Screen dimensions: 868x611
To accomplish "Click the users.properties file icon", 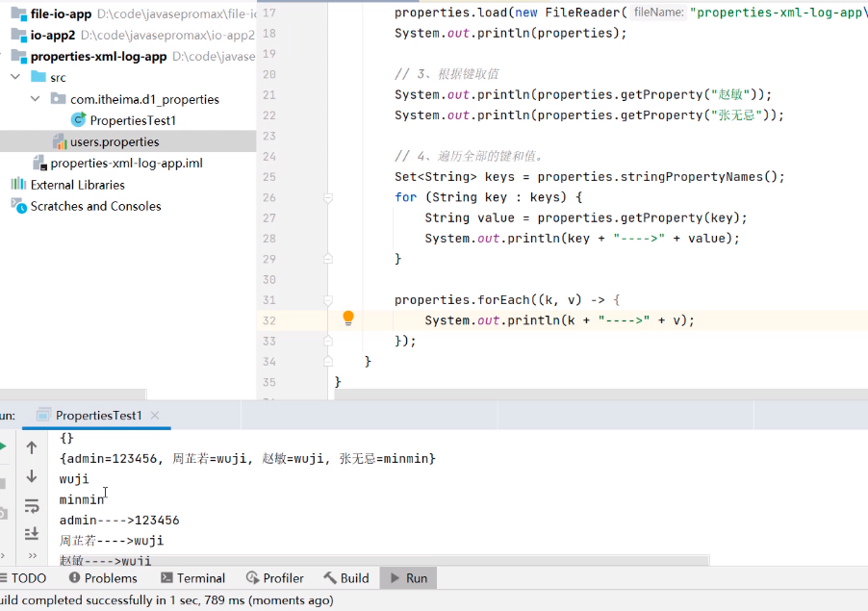I will click(60, 141).
